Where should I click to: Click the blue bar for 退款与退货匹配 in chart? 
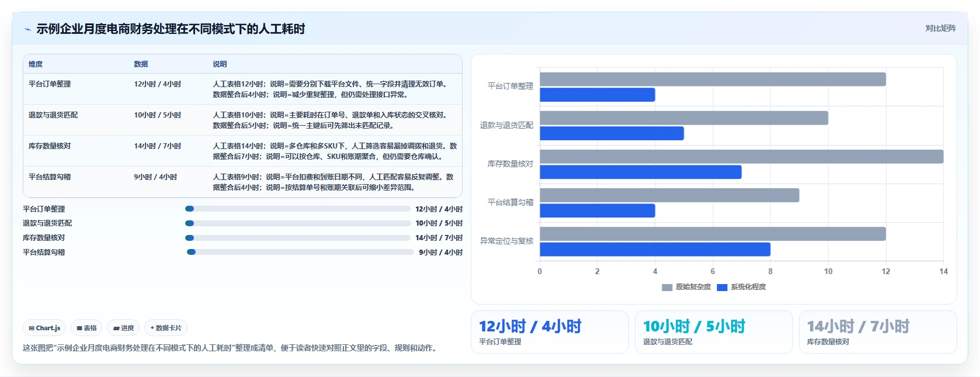pos(612,133)
